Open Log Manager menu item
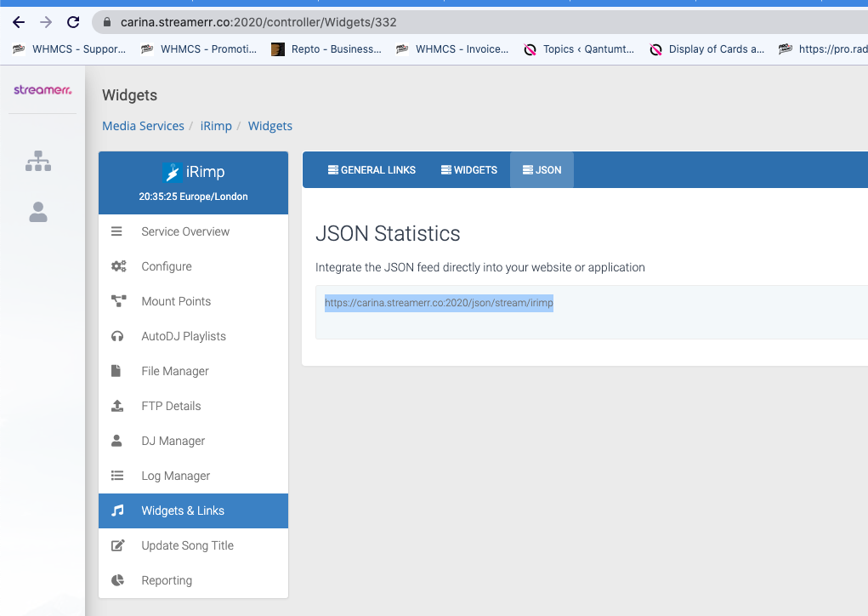 (x=193, y=476)
